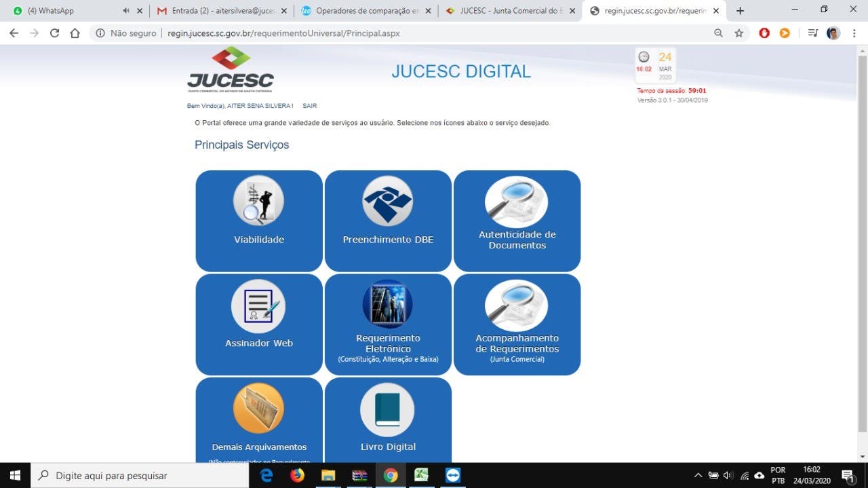Screen dimensions: 868x488
Task: Go back in Chrome
Action: click(14, 33)
